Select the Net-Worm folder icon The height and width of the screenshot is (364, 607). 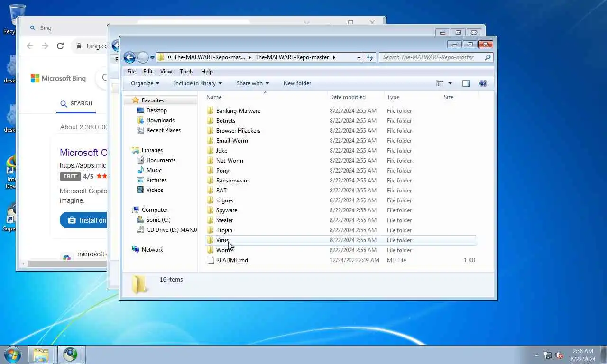click(x=211, y=161)
